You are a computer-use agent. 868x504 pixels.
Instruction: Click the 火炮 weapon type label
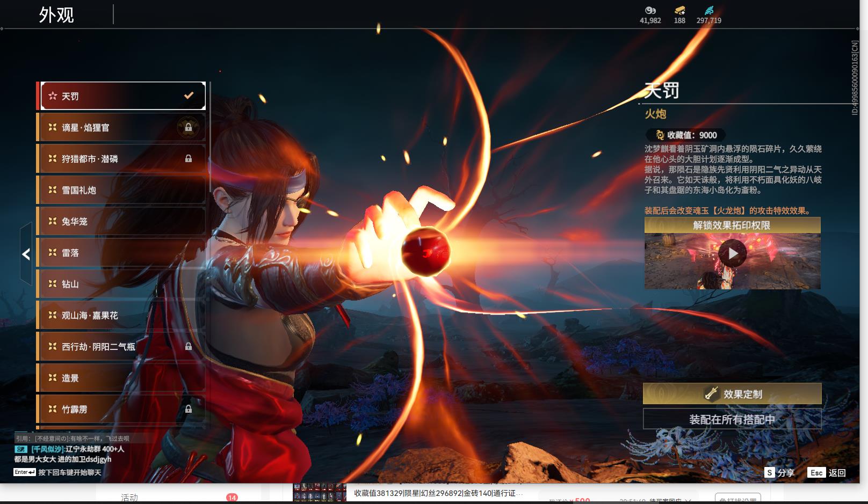pos(655,114)
